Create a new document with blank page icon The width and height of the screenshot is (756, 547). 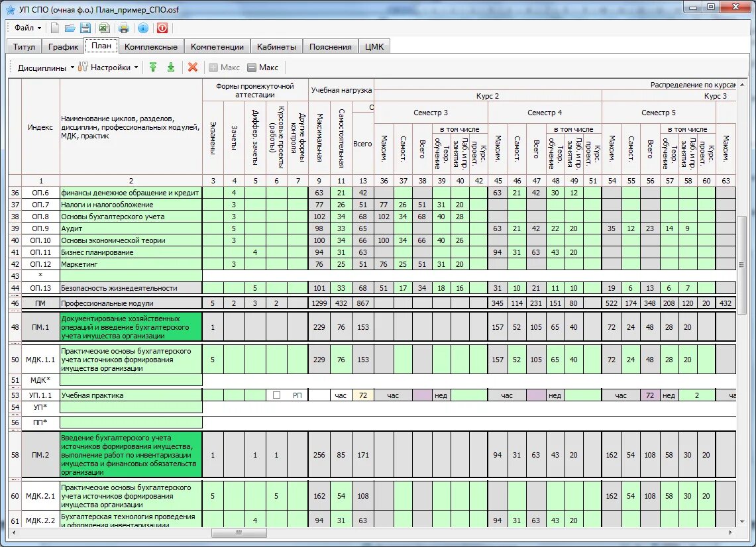tap(55, 28)
